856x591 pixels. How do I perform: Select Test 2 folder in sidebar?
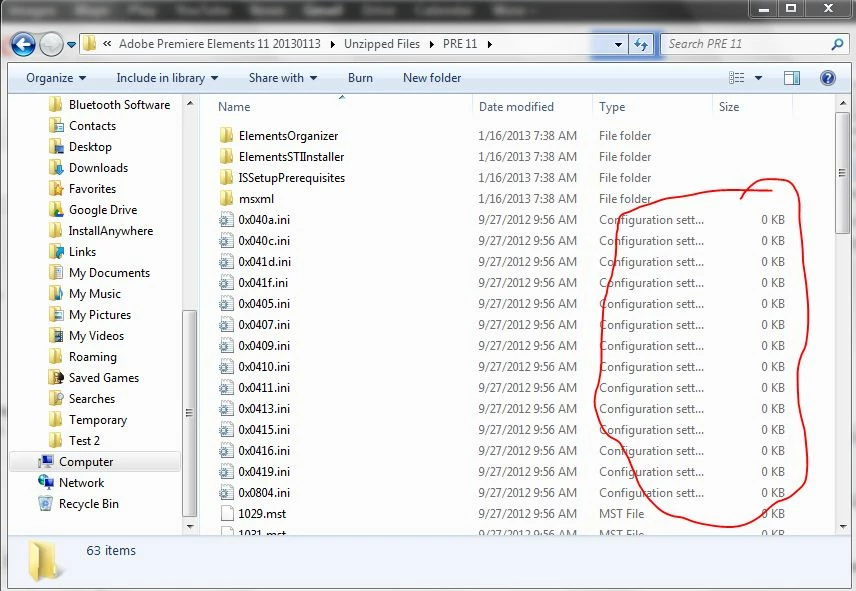tap(74, 441)
